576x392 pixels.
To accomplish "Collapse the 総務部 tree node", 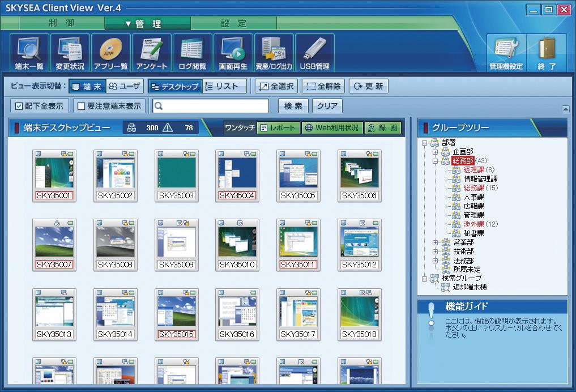I will click(435, 161).
